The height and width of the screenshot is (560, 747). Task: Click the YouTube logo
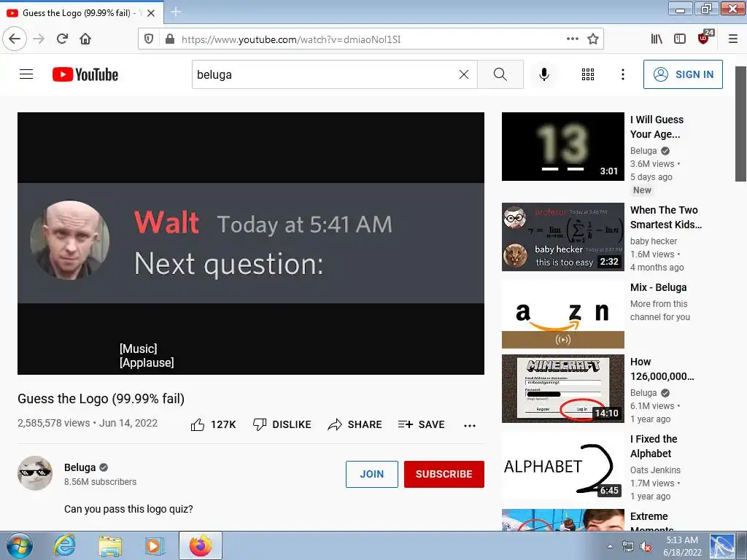coord(85,74)
